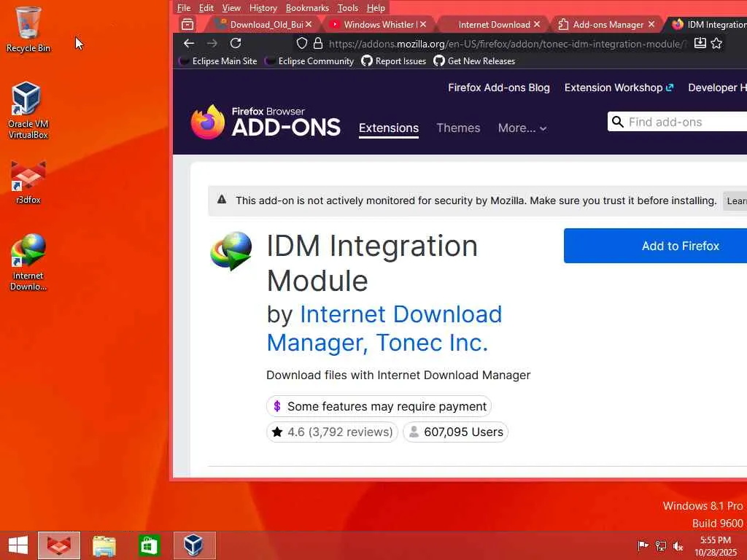747x560 pixels.
Task: Open the Windows Store taskbar icon
Action: (149, 545)
